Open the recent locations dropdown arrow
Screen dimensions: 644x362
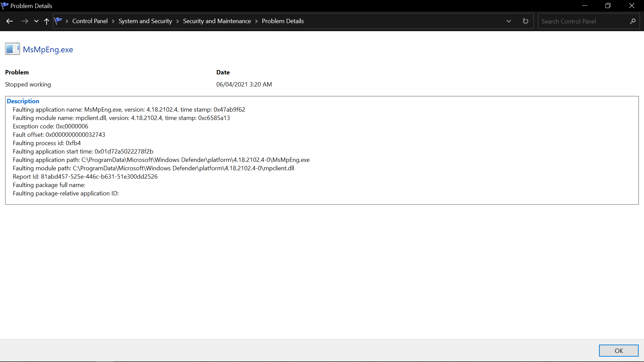click(x=36, y=21)
